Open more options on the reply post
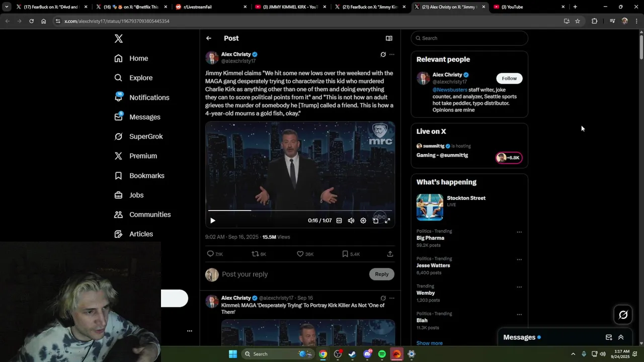 point(392,298)
